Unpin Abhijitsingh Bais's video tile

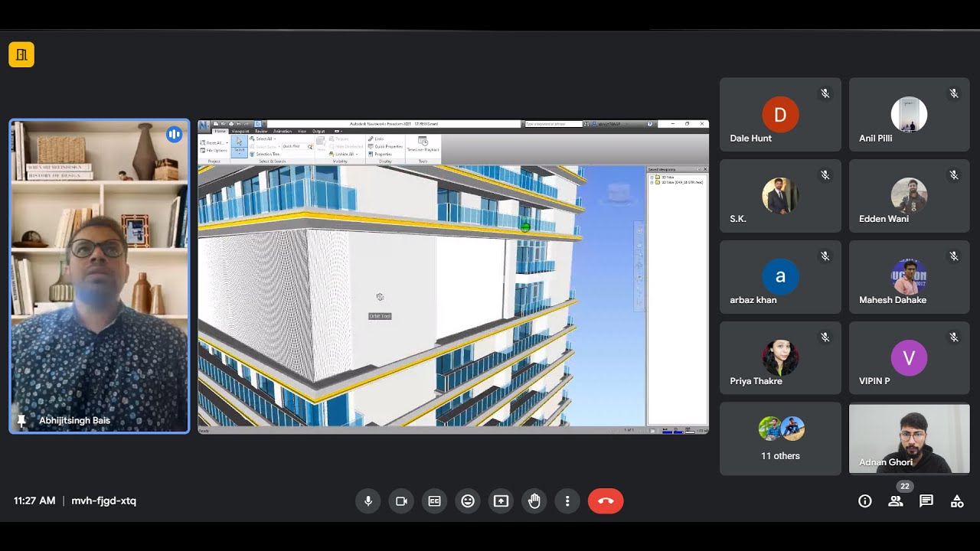21,421
